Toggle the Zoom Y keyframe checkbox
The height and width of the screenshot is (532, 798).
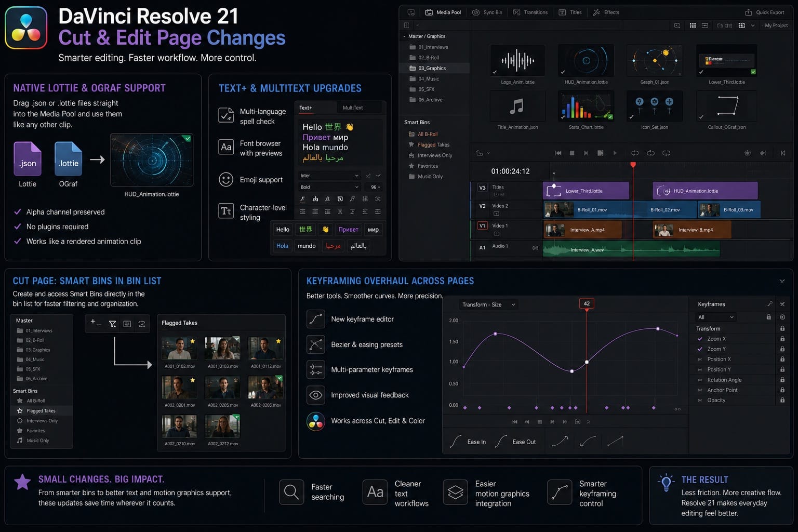click(x=700, y=349)
